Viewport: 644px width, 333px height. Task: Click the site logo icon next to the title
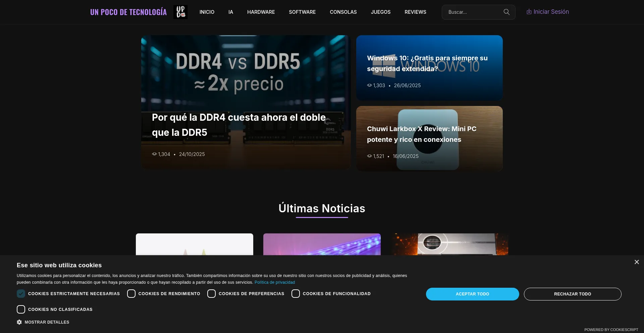coord(180,12)
